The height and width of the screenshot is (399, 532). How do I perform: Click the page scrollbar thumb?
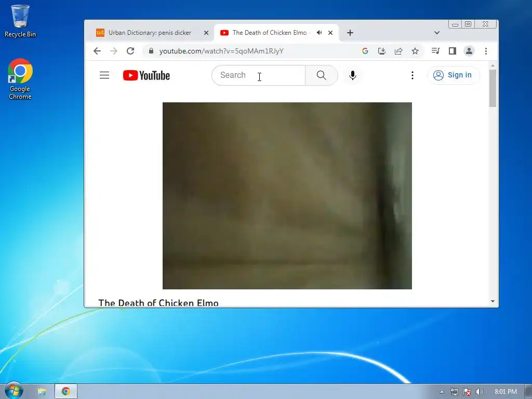(493, 88)
